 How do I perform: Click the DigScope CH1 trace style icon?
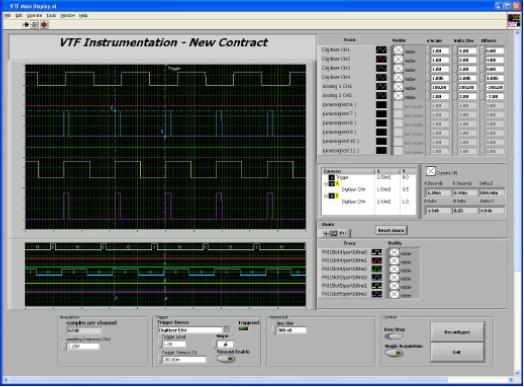pyautogui.click(x=381, y=50)
